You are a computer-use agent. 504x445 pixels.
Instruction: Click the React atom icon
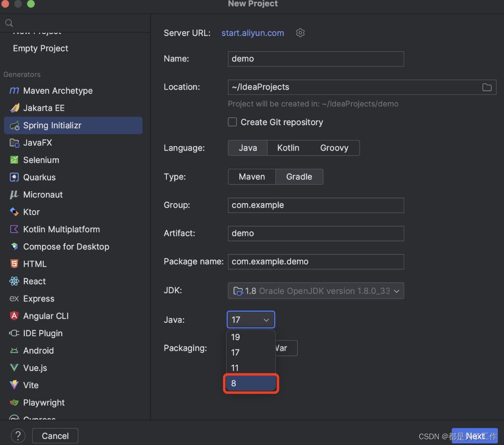pyautogui.click(x=14, y=281)
